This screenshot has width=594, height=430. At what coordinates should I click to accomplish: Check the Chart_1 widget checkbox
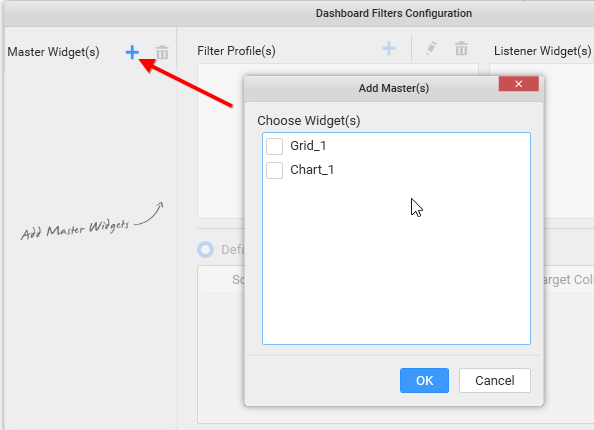(274, 170)
